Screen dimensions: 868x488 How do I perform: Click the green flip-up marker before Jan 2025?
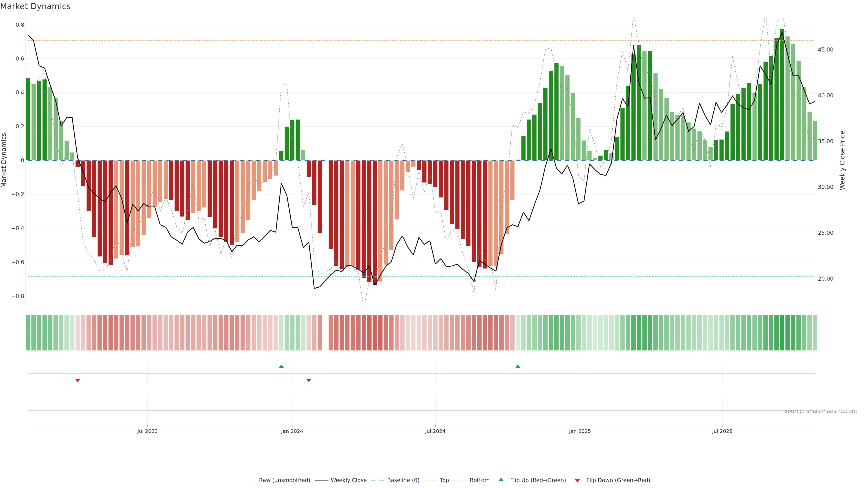click(x=518, y=366)
